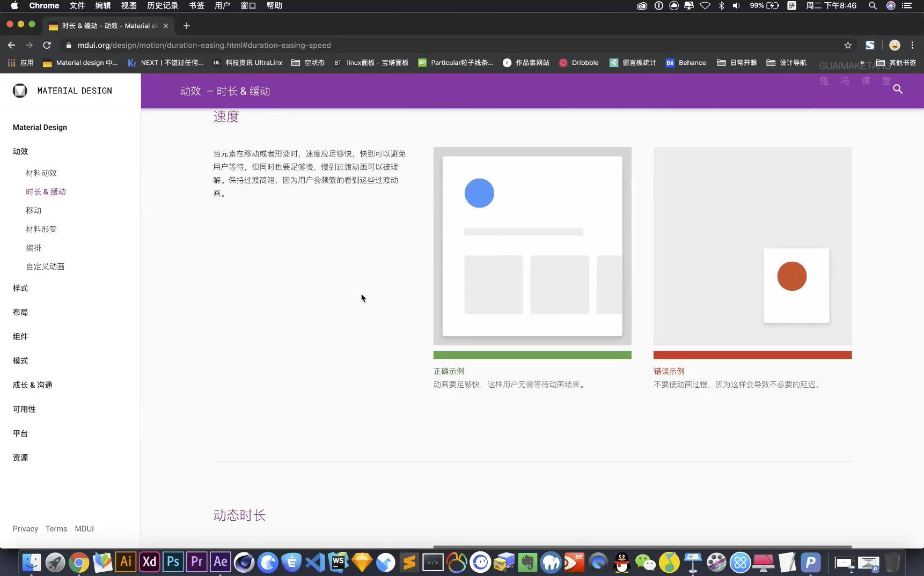Open a new tab with the plus button

(x=187, y=26)
